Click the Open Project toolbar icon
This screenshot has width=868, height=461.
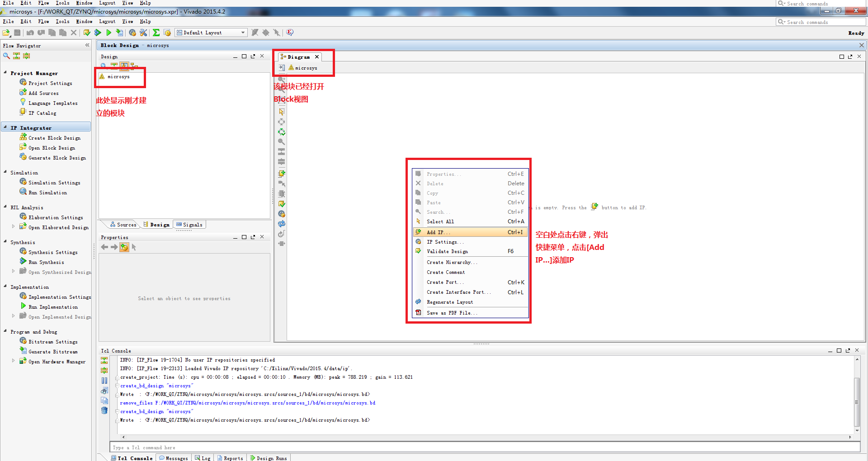click(x=6, y=33)
